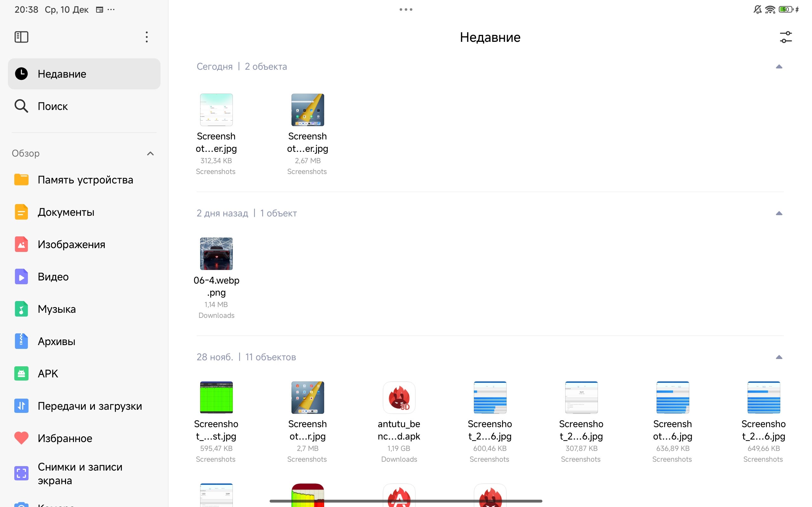Open Избранное favorites heart item
This screenshot has width=812, height=507.
[65, 438]
